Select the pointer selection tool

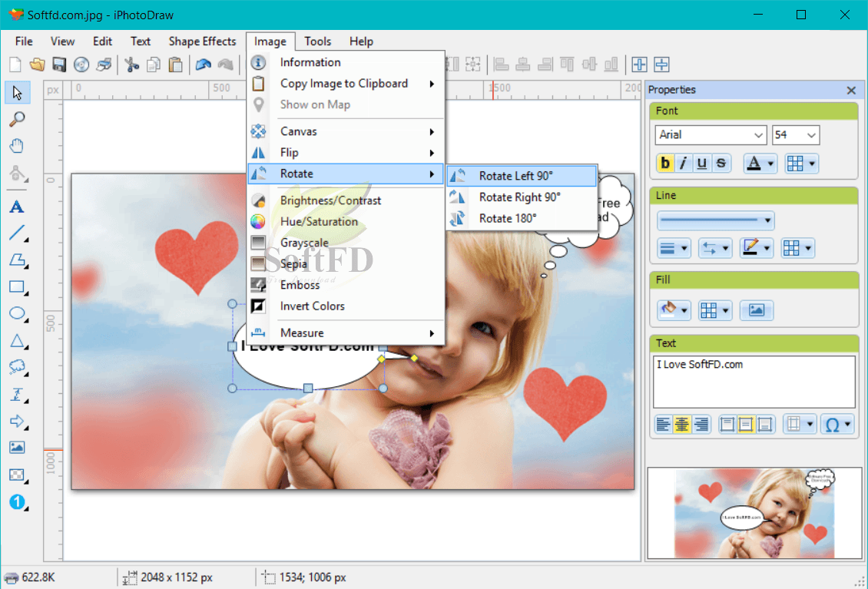(17, 92)
